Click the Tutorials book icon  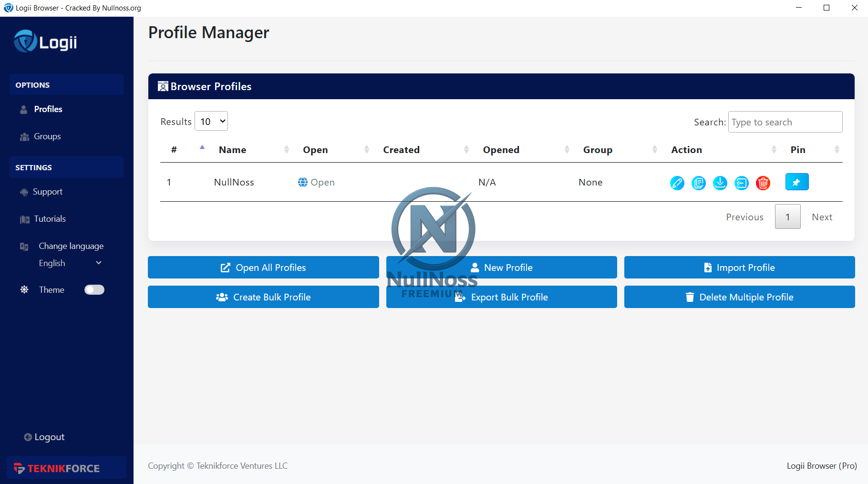coord(25,219)
